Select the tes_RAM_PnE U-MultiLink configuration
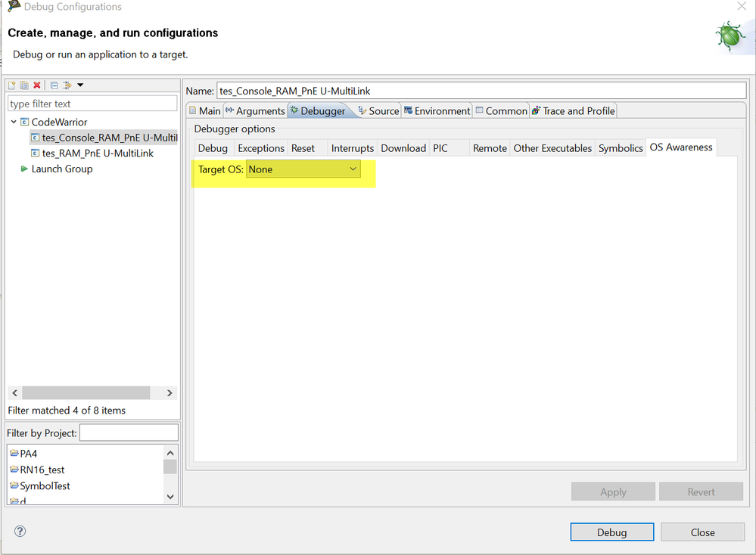This screenshot has height=555, width=756. pos(98,153)
